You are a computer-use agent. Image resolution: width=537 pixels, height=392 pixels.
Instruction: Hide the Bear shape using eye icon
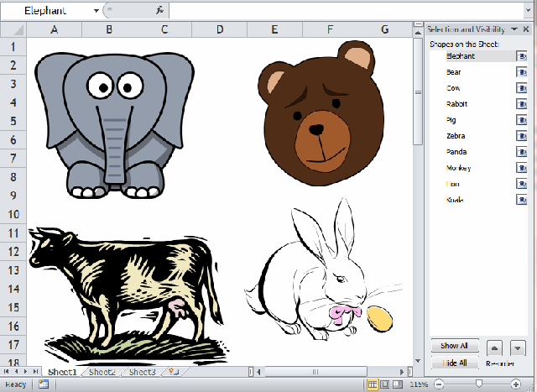pyautogui.click(x=521, y=72)
